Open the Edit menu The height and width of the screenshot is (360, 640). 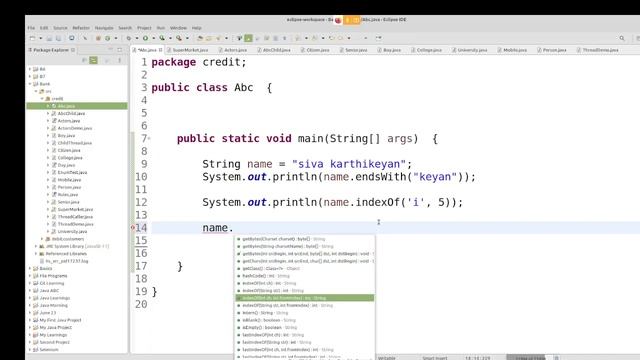44,28
